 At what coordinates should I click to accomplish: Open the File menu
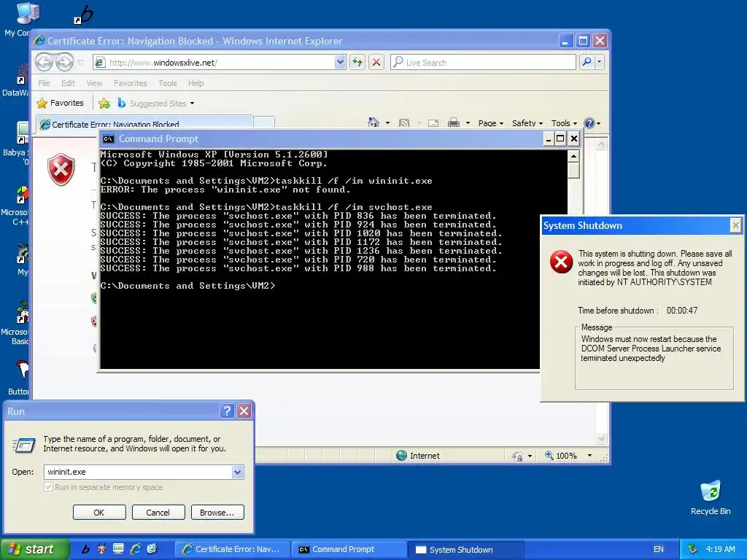click(x=44, y=83)
